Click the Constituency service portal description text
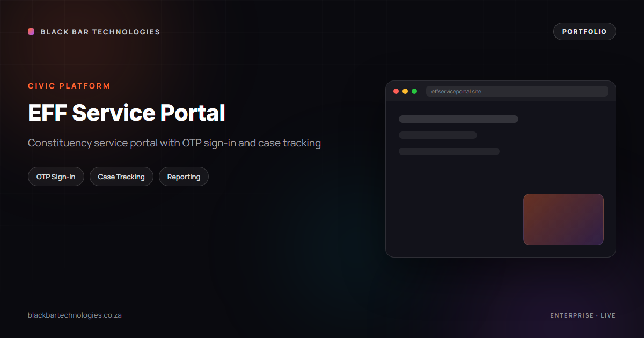Viewport: 644px width, 338px height. [x=174, y=143]
